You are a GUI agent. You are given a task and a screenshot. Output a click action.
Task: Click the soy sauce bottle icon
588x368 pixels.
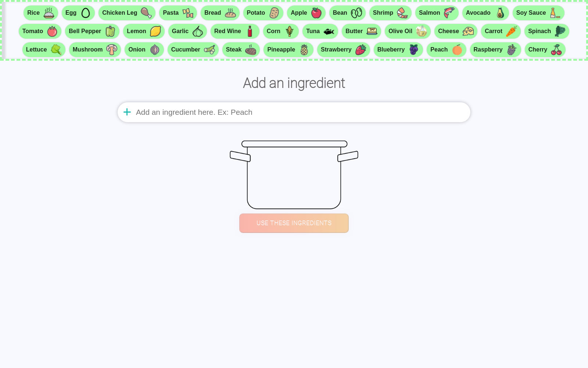[555, 13]
